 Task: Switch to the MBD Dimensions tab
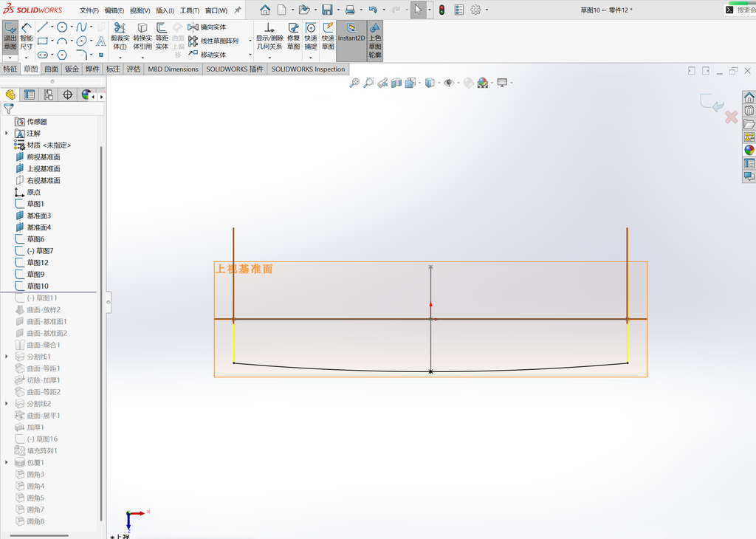tap(173, 69)
